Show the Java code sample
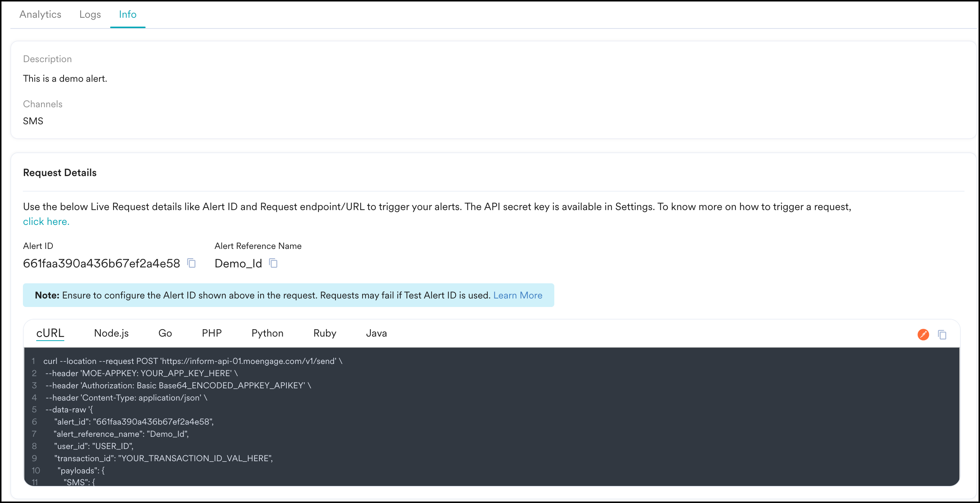The width and height of the screenshot is (980, 503). (x=376, y=333)
